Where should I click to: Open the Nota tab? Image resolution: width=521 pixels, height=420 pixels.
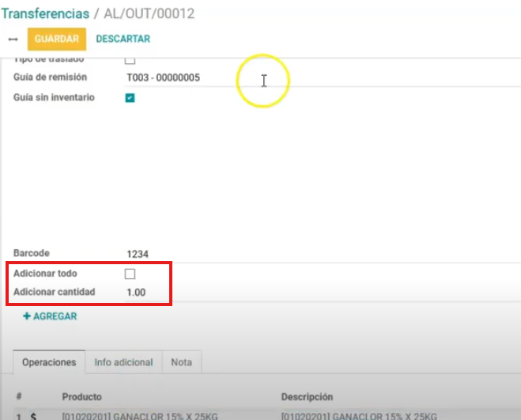click(181, 362)
